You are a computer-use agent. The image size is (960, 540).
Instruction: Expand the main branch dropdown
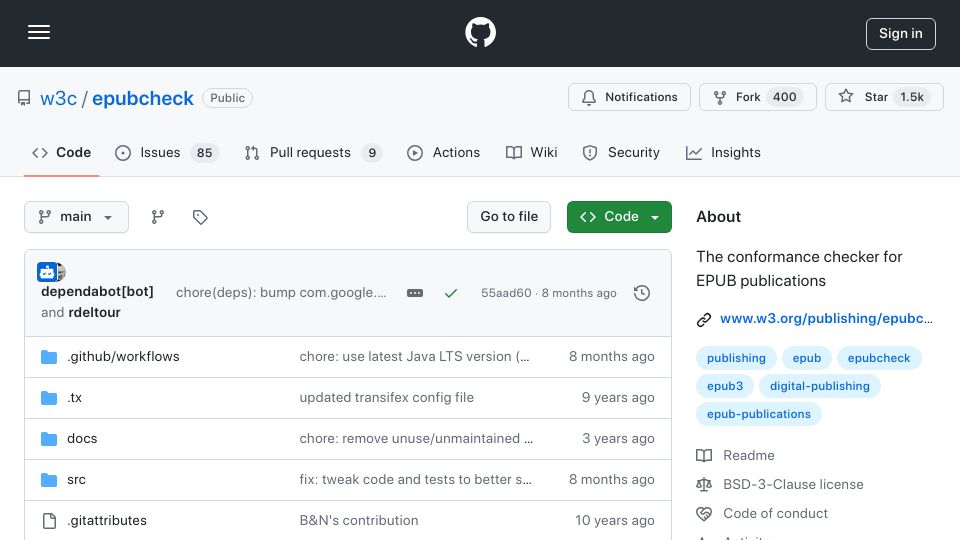pos(76,217)
